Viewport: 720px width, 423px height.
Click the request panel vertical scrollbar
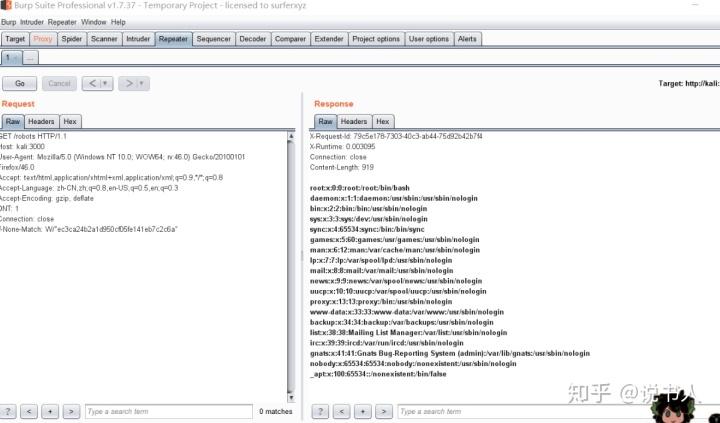click(x=291, y=266)
